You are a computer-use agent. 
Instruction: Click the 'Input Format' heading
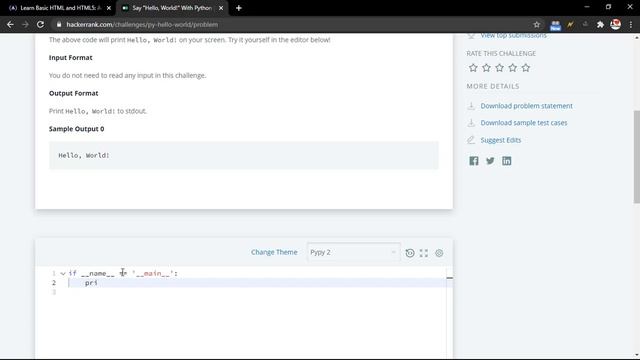coord(71,58)
